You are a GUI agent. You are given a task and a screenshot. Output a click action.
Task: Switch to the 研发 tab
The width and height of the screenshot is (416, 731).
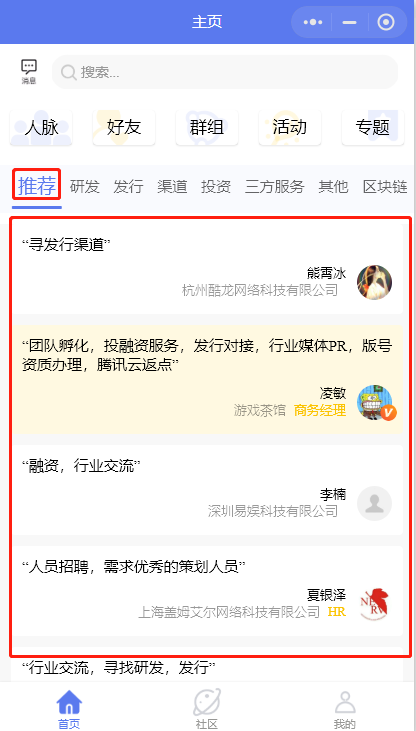[85, 186]
